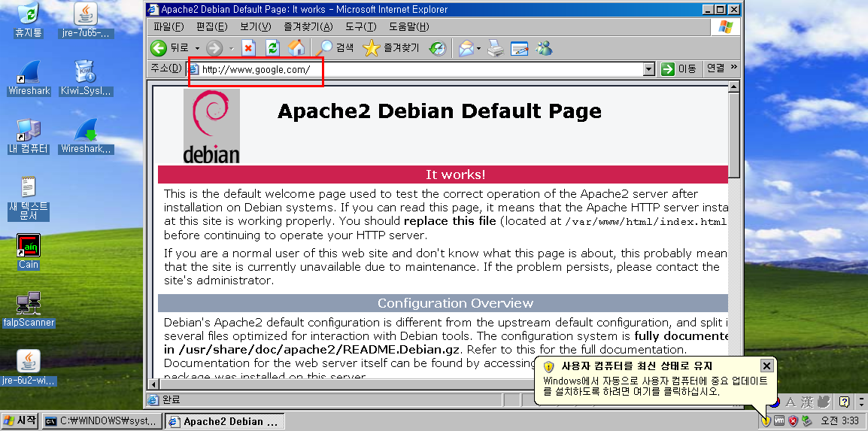Open the Back history dropdown arrow
The image size is (868, 431).
196,49
